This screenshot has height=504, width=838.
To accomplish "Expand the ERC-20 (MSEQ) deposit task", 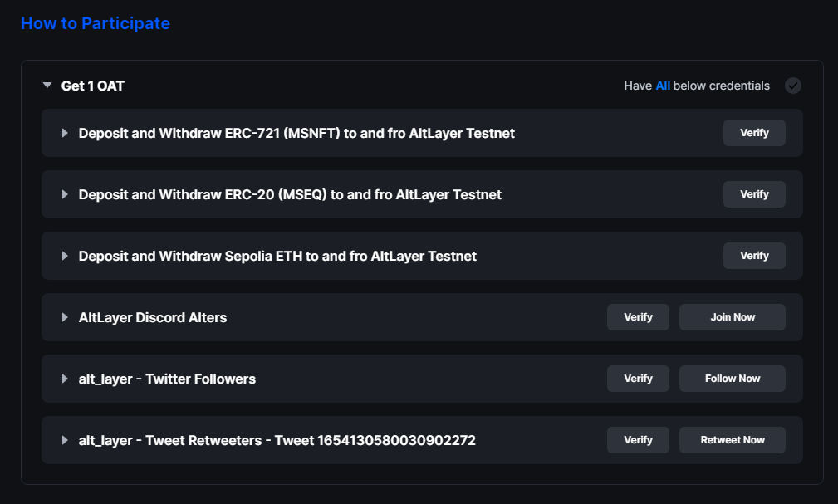I will click(x=65, y=194).
